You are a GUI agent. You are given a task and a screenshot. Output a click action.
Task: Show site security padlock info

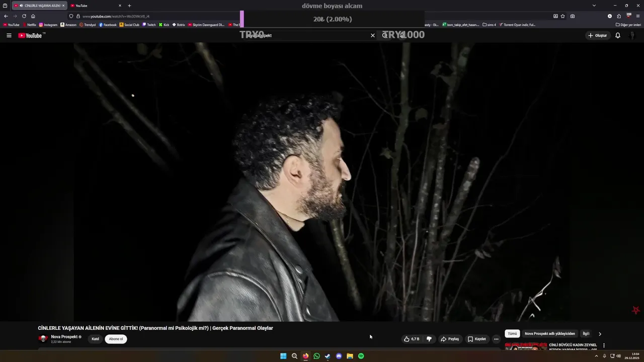pyautogui.click(x=78, y=16)
